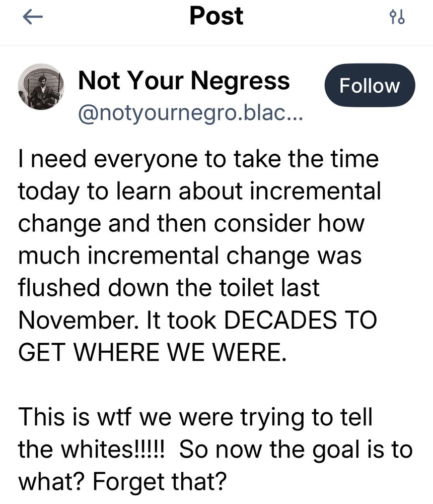The height and width of the screenshot is (504, 433).
Task: Click the line "change and then consider how"
Action: point(191,223)
